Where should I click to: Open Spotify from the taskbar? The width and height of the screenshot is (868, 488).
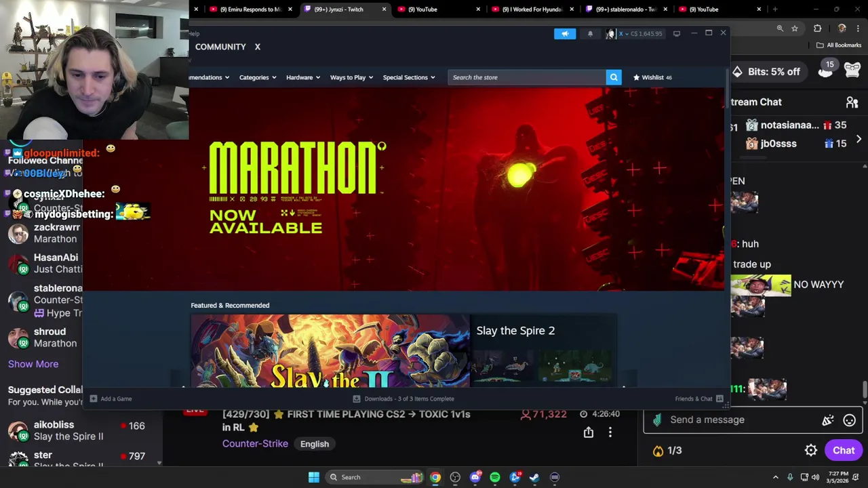pyautogui.click(x=495, y=477)
